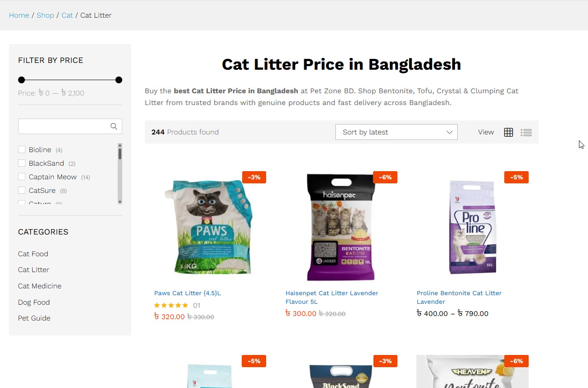Click scroll-down arrow in brand list

pyautogui.click(x=120, y=201)
